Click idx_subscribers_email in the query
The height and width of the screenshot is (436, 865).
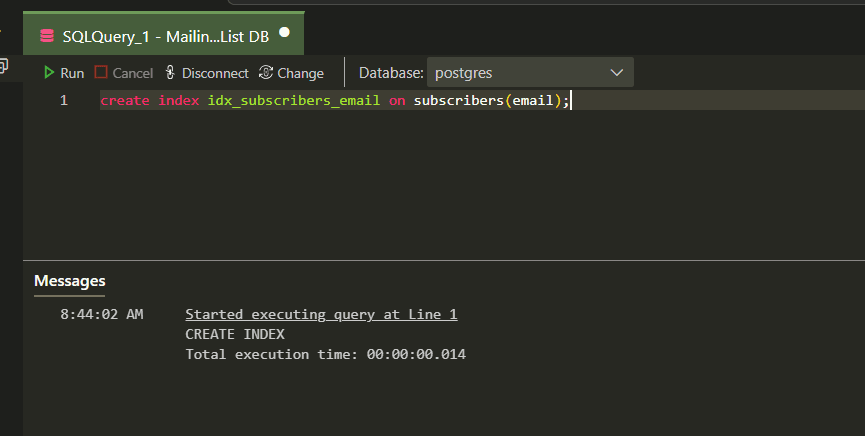pos(293,100)
